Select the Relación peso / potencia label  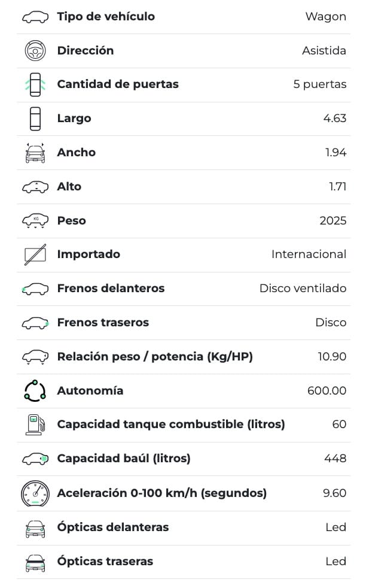(x=155, y=357)
